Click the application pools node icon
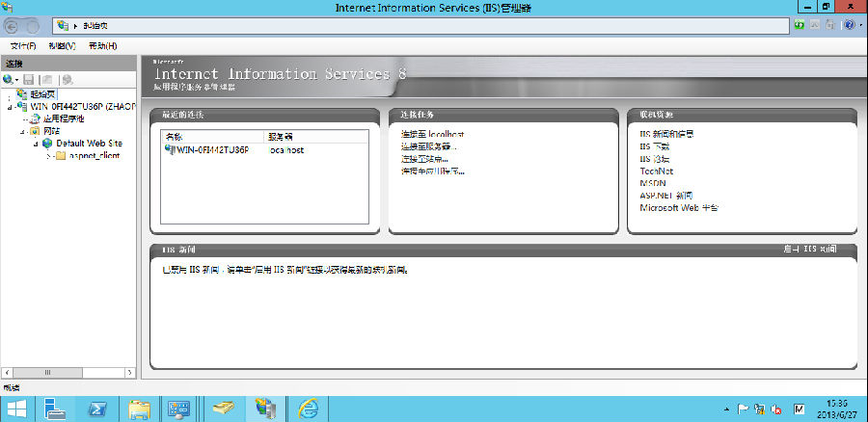The height and width of the screenshot is (422, 868). pyautogui.click(x=35, y=119)
